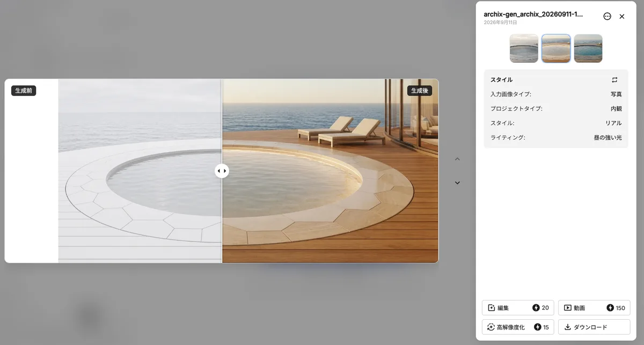The height and width of the screenshot is (345, 644).
Task: Click the file title archix-gen_archix_20260911
Action: point(533,14)
